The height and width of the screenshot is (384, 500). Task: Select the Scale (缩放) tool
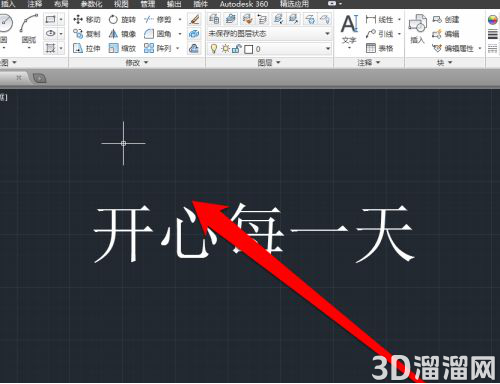122,48
